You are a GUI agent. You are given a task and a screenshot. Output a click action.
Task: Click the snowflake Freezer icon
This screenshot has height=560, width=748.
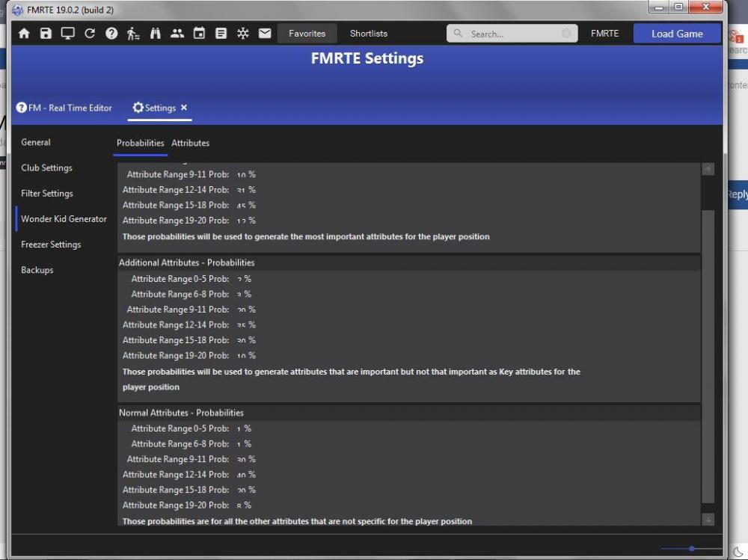click(243, 34)
